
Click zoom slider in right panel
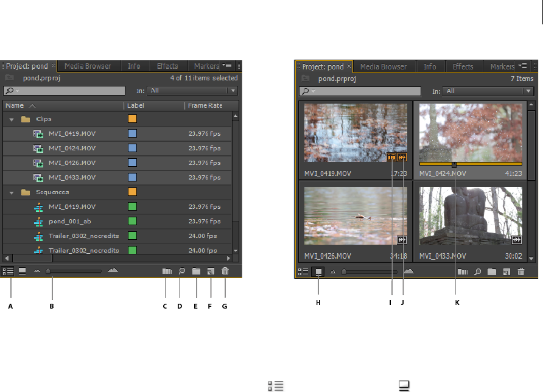[x=370, y=272]
